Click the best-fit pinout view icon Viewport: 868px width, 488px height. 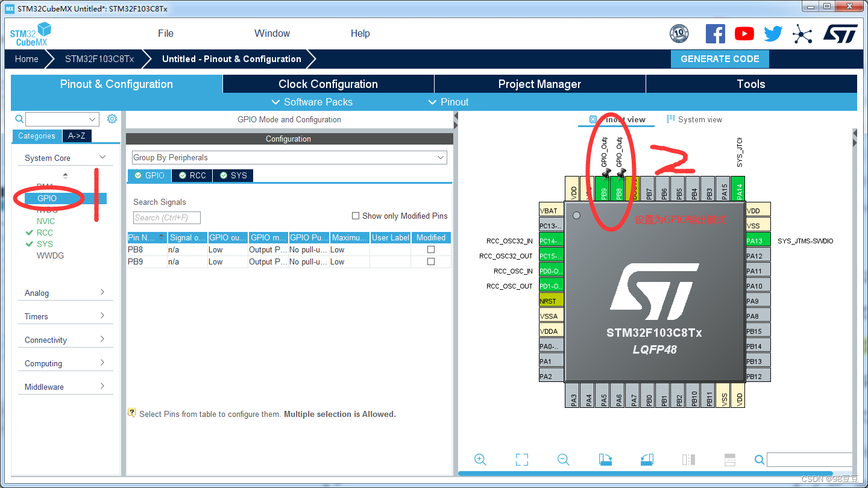coord(522,459)
